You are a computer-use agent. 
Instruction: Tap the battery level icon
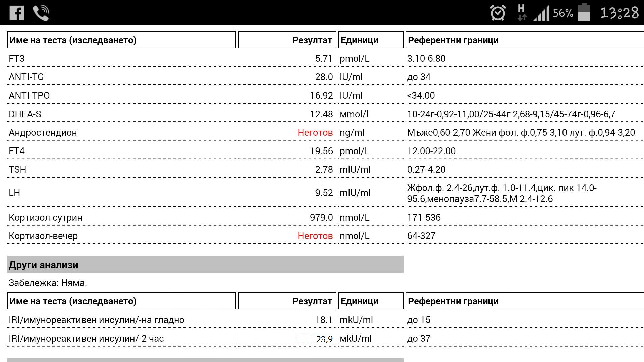pos(584,13)
